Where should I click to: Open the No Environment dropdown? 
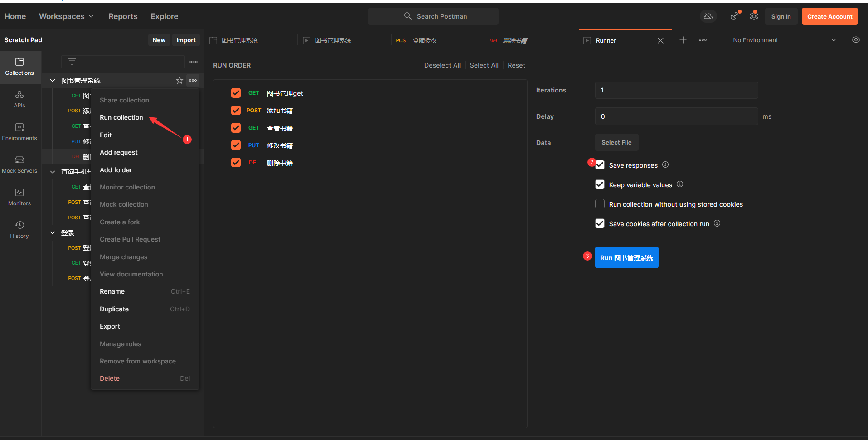coord(784,40)
